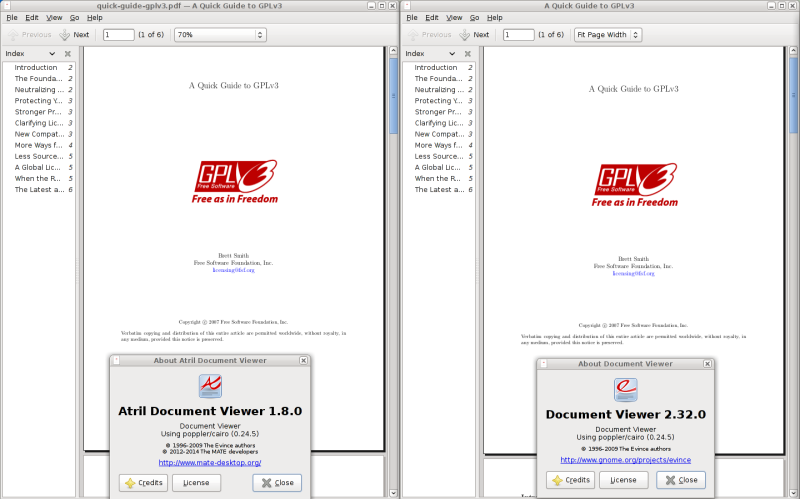This screenshot has height=499, width=800.
Task: Select Neutralizing entry in Atril index
Action: point(39,90)
